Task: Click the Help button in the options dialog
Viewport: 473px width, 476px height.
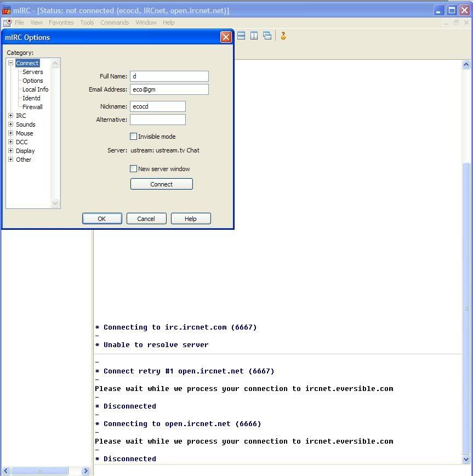Action: pos(191,219)
